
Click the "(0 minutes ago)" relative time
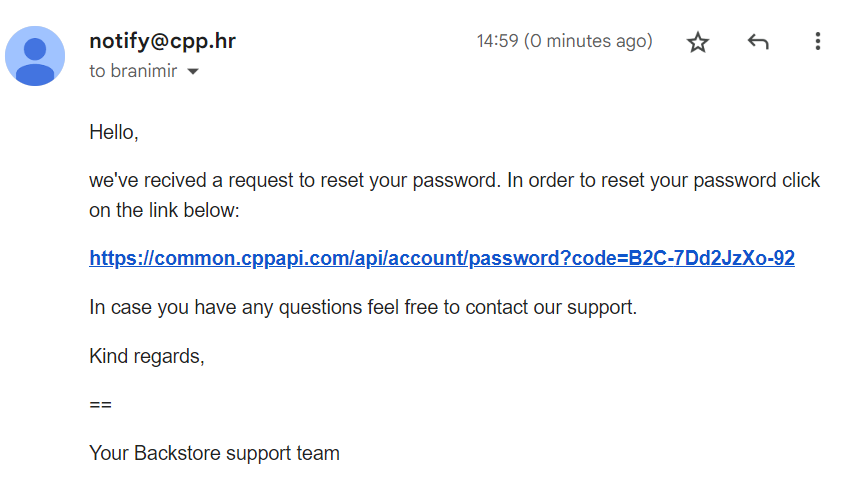click(x=588, y=41)
